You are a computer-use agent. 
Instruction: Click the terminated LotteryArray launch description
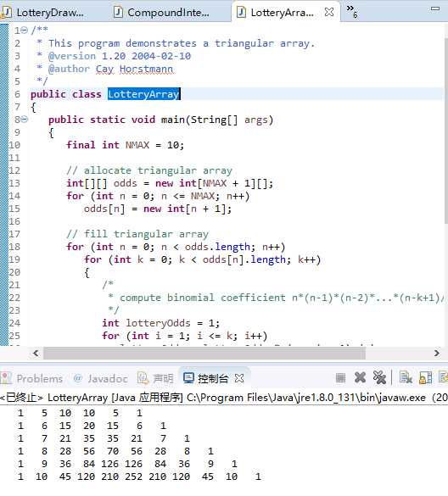pyautogui.click(x=224, y=398)
